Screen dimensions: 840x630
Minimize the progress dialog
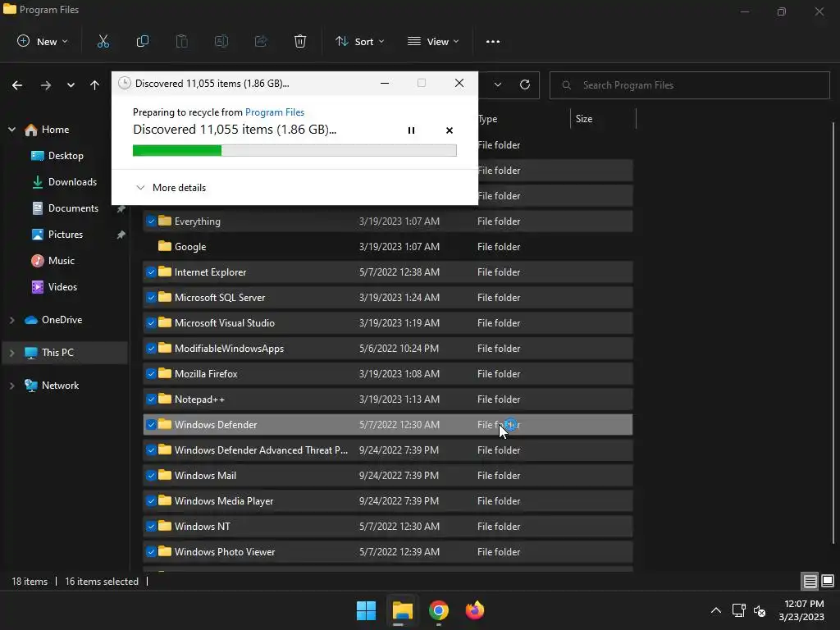point(385,83)
